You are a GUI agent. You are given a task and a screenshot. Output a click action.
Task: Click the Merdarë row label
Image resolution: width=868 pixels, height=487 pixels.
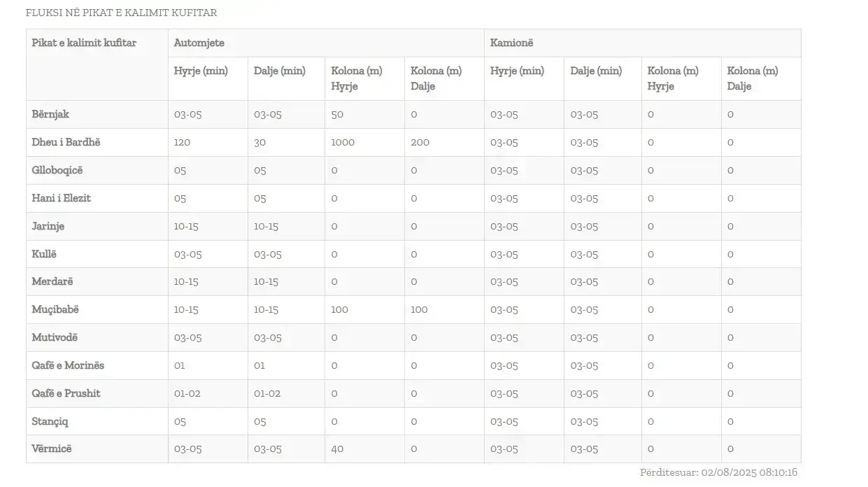click(52, 281)
